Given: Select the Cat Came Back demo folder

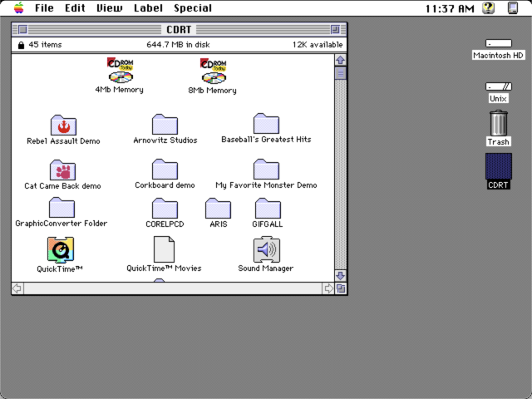Looking at the screenshot, I should [63, 170].
